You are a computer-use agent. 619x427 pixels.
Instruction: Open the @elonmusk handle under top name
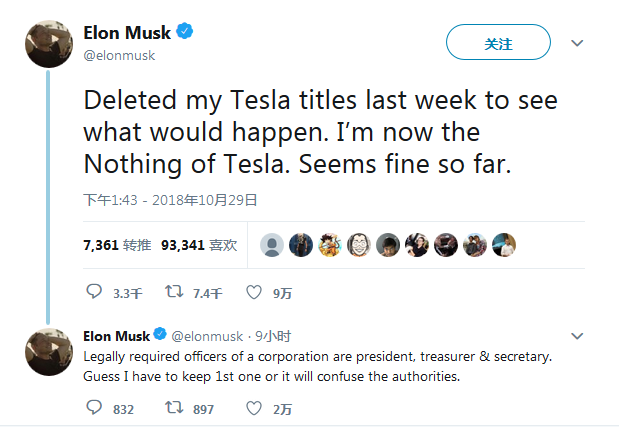(119, 56)
